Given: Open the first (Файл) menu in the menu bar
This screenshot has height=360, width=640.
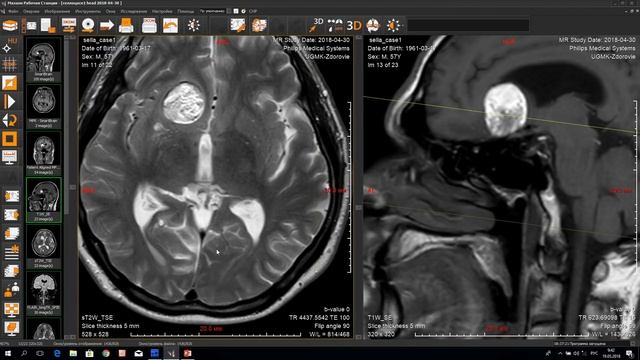Looking at the screenshot, I should pos(13,11).
